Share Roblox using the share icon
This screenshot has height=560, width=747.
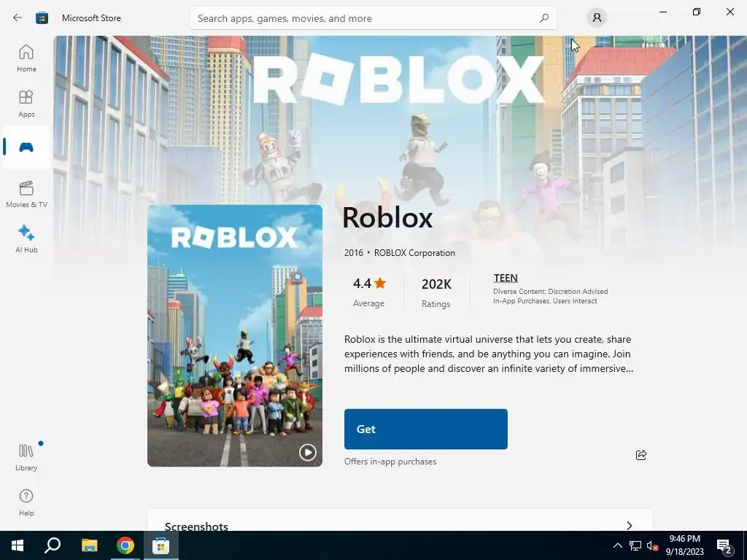[641, 455]
